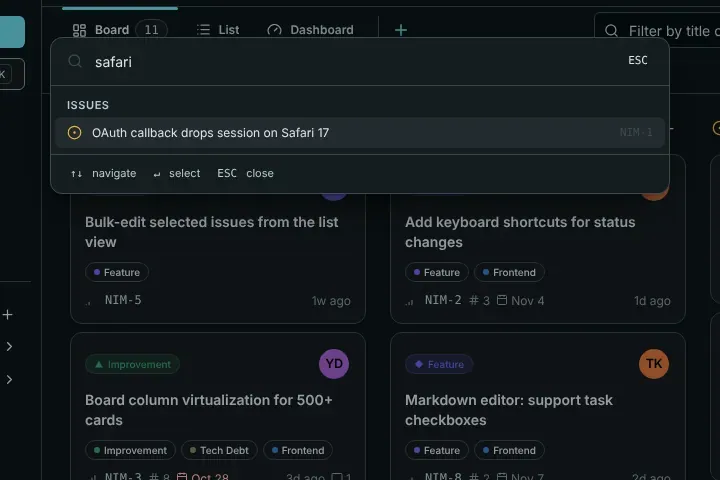Click the select enter-key hint
Screen dimensions: 720x480
pyautogui.click(x=177, y=174)
